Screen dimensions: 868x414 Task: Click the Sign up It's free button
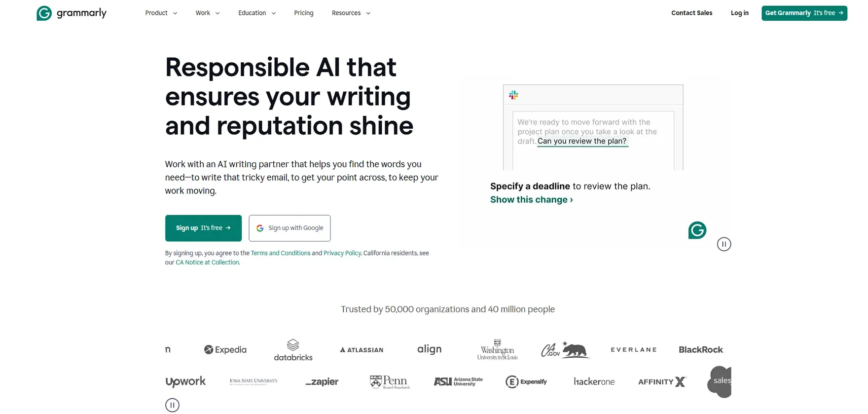(203, 228)
